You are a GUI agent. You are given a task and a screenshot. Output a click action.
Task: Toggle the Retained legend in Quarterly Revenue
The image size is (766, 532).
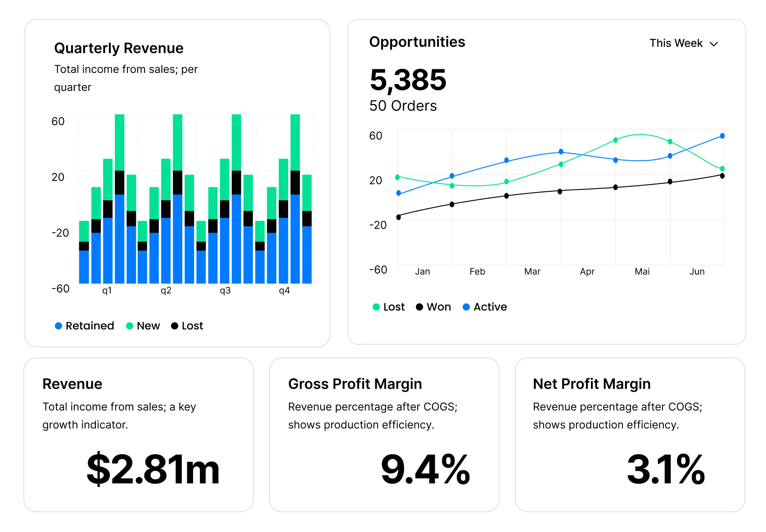(x=85, y=326)
